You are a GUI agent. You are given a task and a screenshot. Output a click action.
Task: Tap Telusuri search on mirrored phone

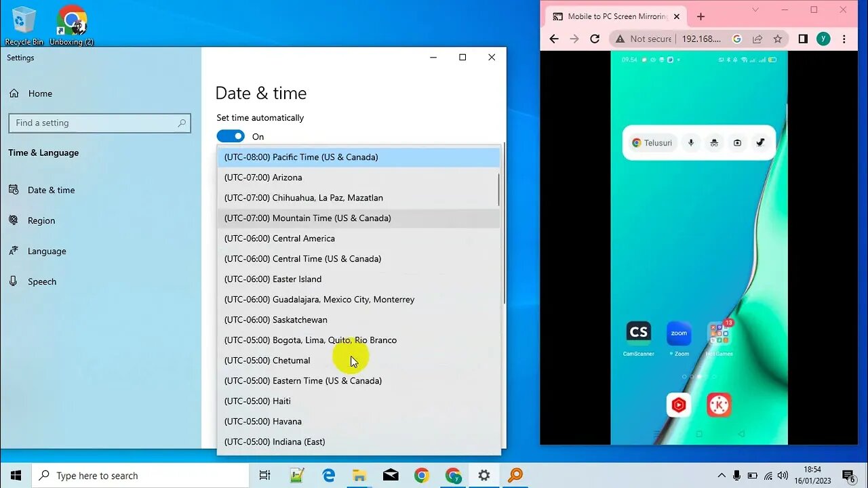pyautogui.click(x=652, y=143)
